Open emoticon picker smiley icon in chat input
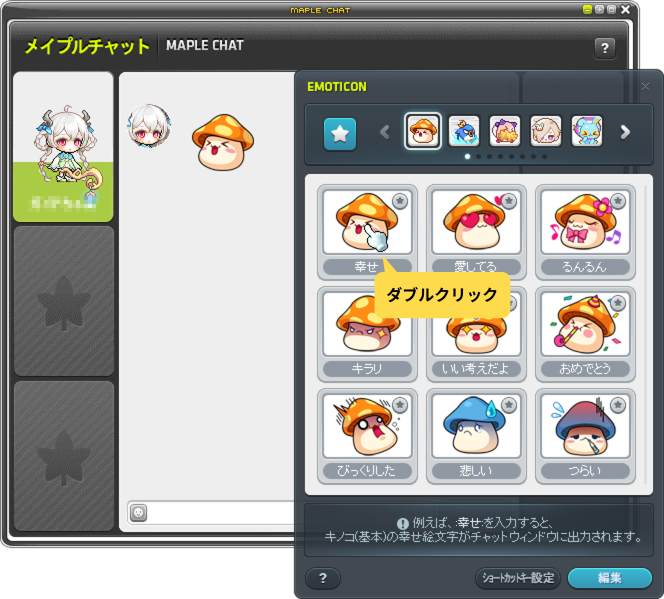664x599 pixels. pos(138,513)
